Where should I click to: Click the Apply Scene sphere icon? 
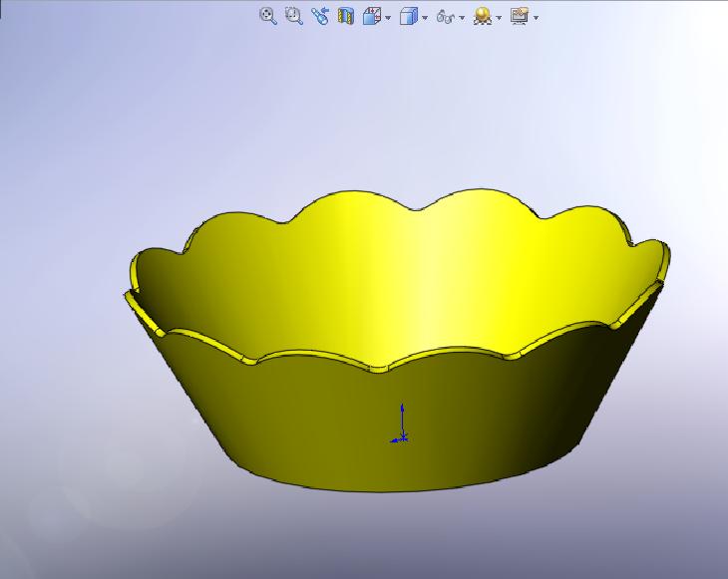[x=483, y=16]
